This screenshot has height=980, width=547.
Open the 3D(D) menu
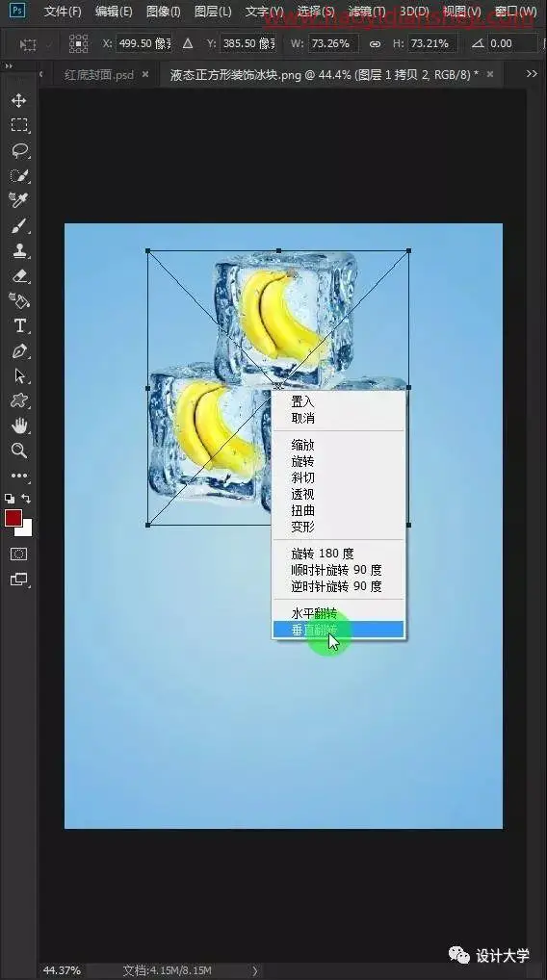coord(414,12)
